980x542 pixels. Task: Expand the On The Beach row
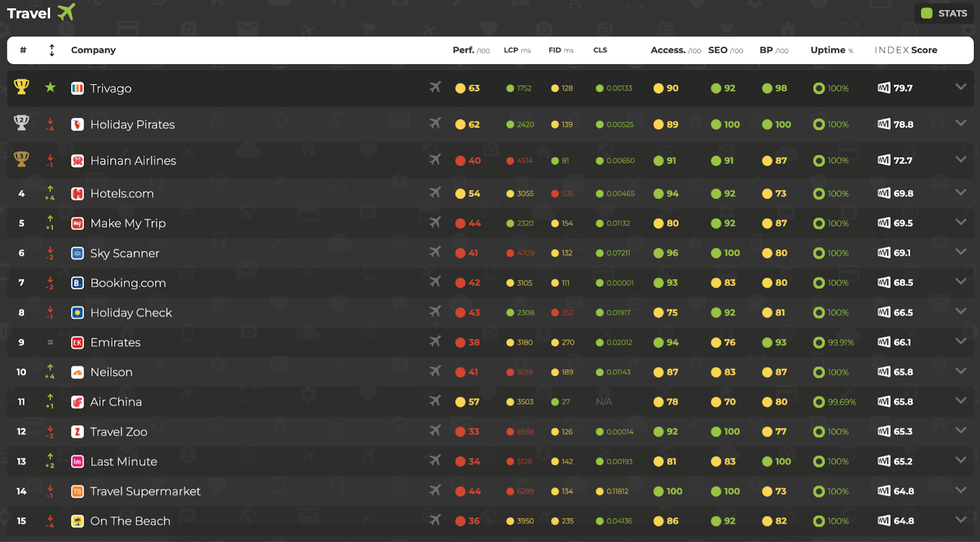pos(960,520)
